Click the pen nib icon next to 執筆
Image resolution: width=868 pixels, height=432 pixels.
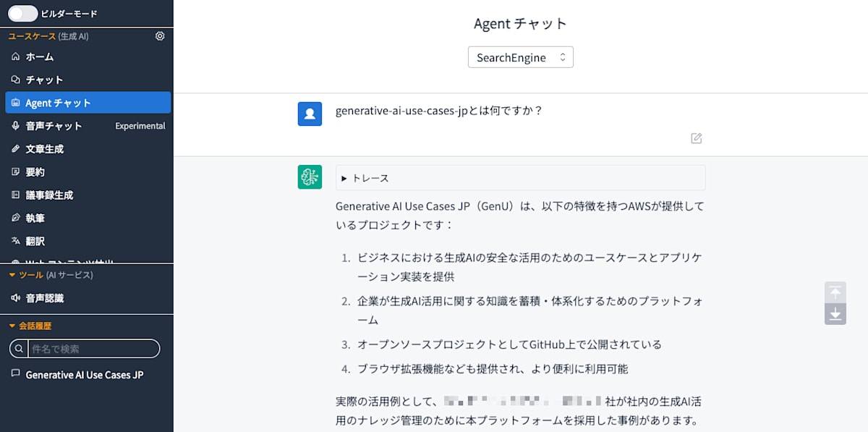point(16,218)
